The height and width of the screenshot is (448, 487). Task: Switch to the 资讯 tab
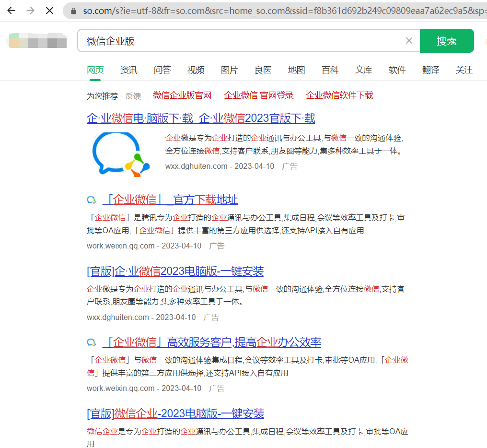click(128, 70)
